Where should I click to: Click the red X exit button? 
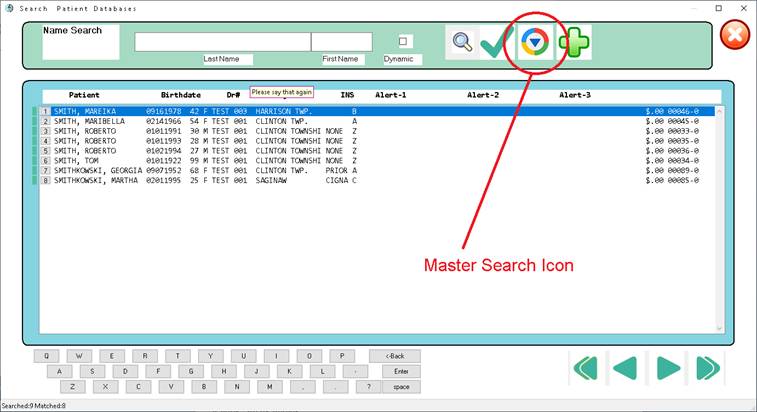pos(735,35)
